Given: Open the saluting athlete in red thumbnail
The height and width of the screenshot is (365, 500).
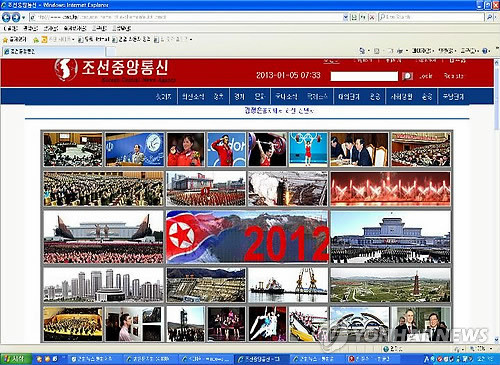Looking at the screenshot, I should tap(226, 149).
